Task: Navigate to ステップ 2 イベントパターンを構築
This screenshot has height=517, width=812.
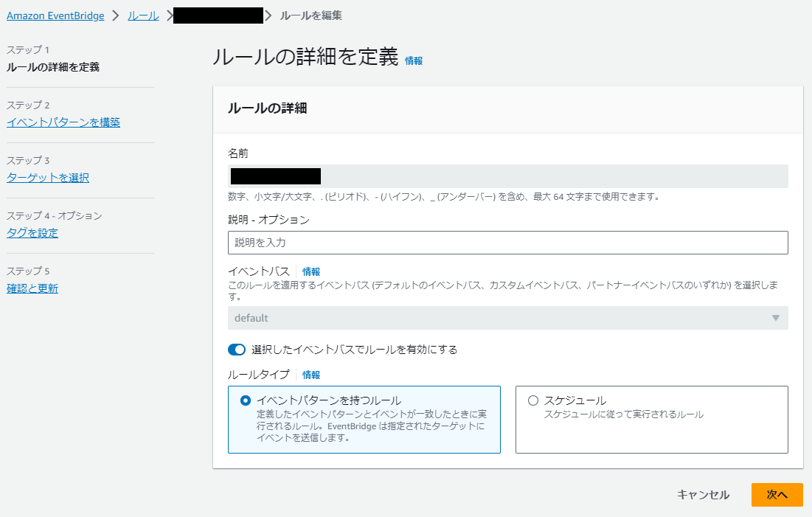Action: click(x=63, y=122)
